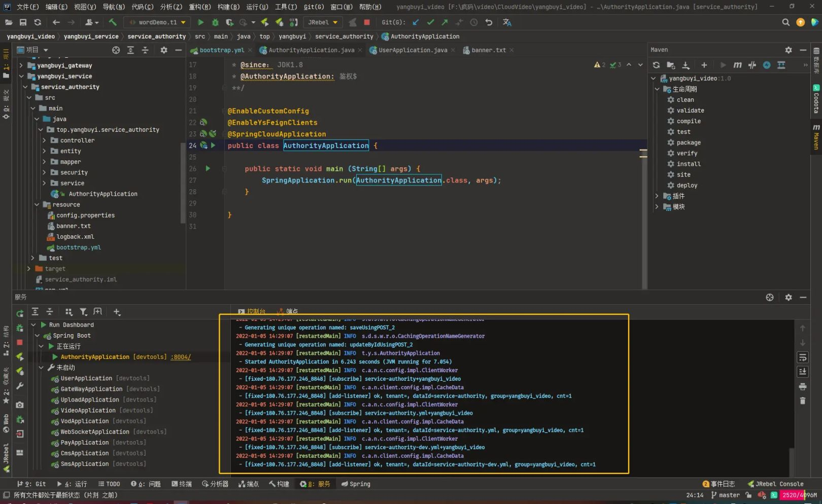Switch to bootstrap.yml editor tab
Viewport: 822px width, 504px height.
click(221, 50)
